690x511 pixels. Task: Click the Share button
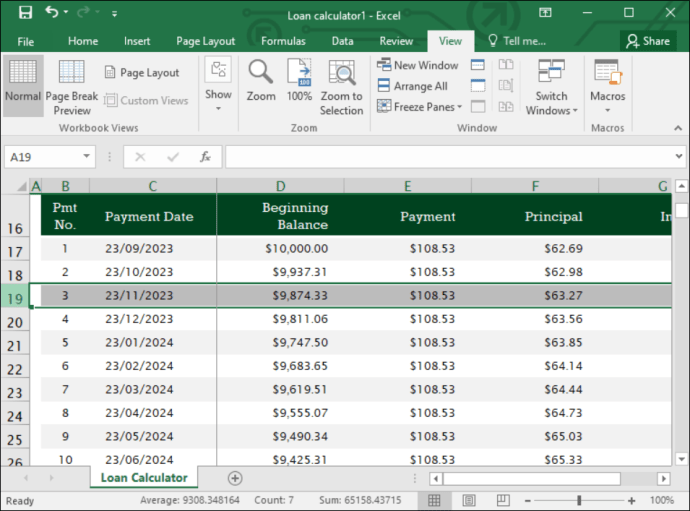pos(648,41)
